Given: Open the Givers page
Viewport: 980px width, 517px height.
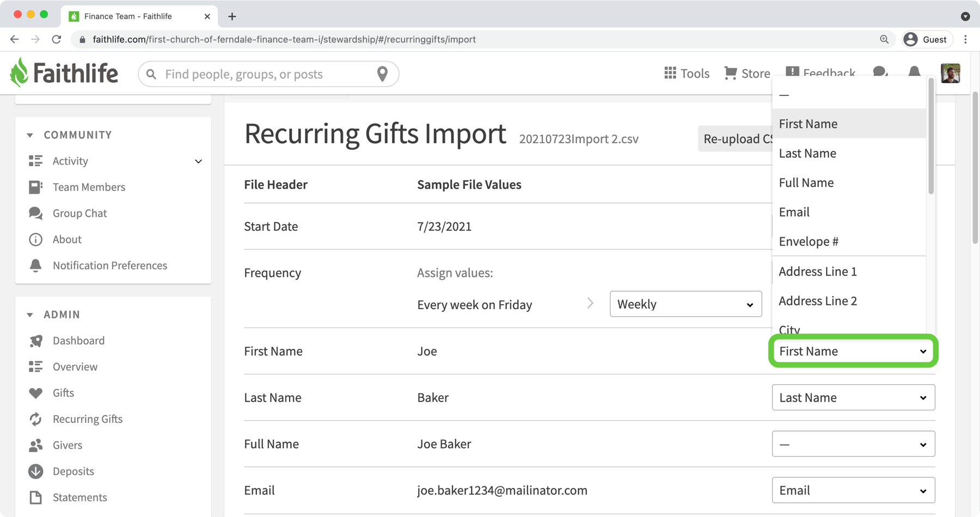Looking at the screenshot, I should point(67,445).
